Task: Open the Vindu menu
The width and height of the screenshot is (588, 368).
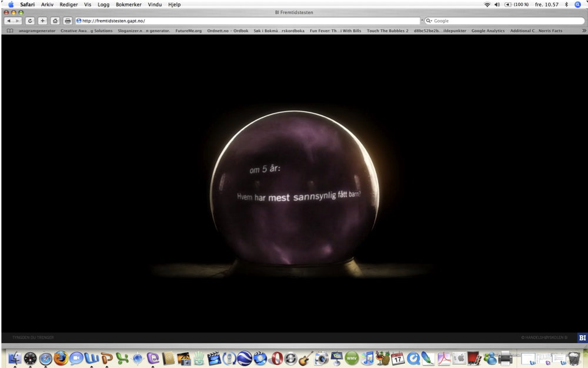Action: (x=155, y=5)
